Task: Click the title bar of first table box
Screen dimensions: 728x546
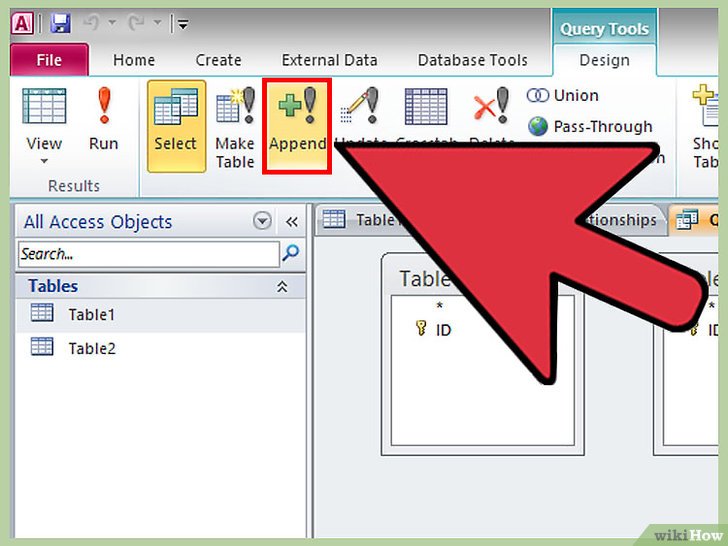Action: 425,279
